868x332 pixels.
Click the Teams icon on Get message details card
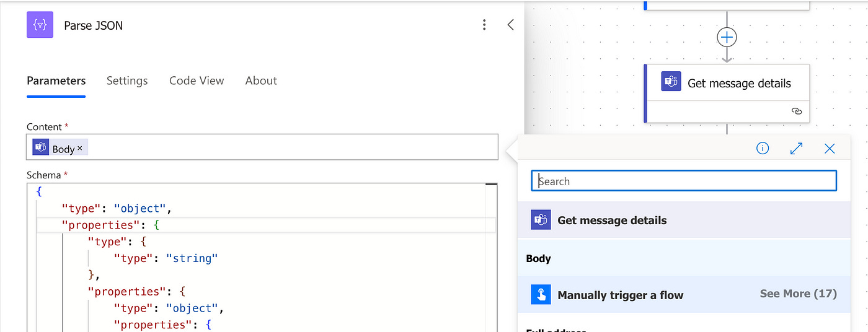(671, 82)
